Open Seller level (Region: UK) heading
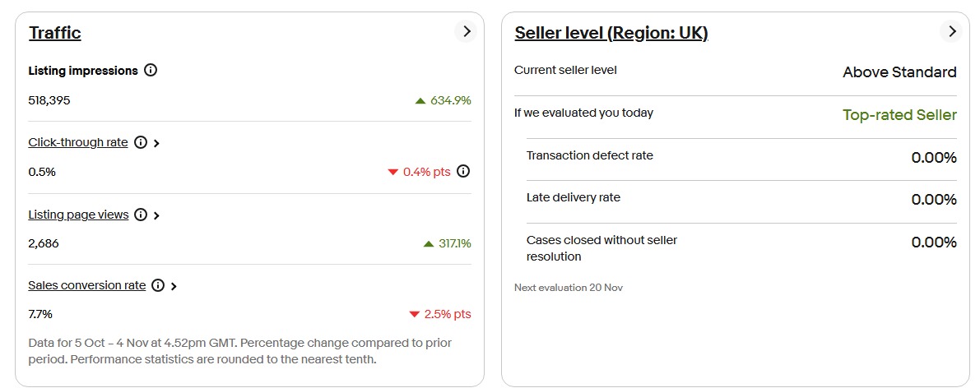980x388 pixels. [611, 33]
